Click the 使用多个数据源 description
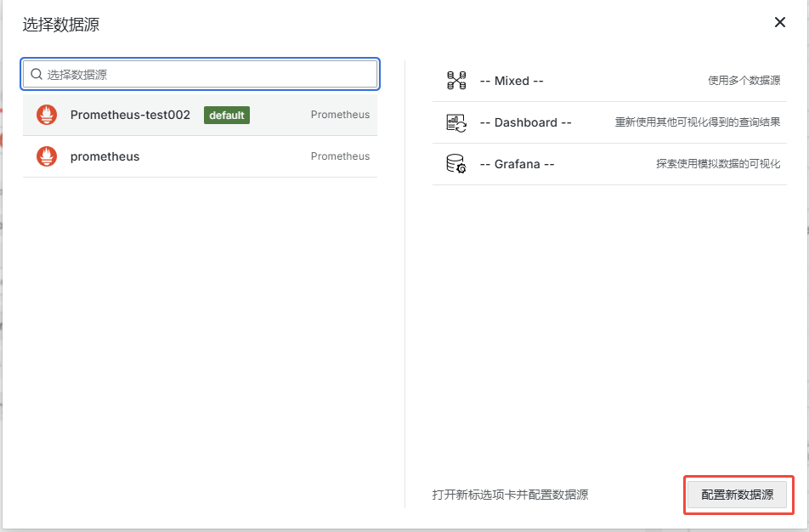Image resolution: width=809 pixels, height=532 pixels. pos(744,81)
